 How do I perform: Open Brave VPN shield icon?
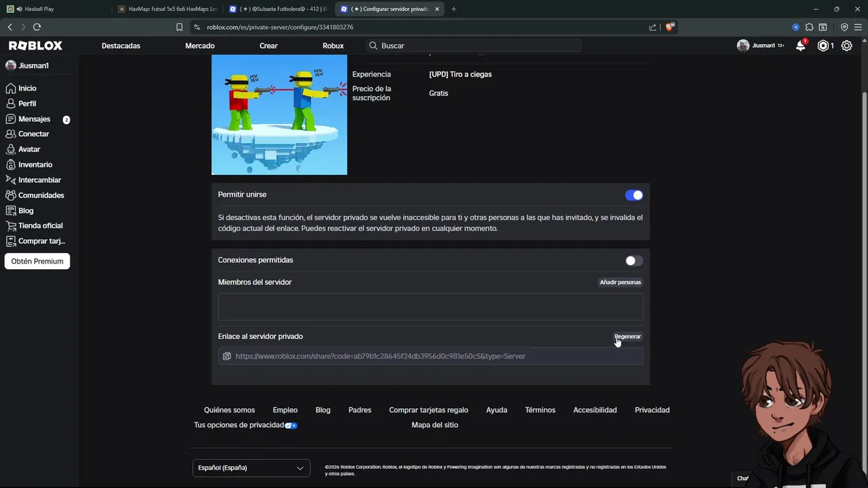[x=844, y=27]
